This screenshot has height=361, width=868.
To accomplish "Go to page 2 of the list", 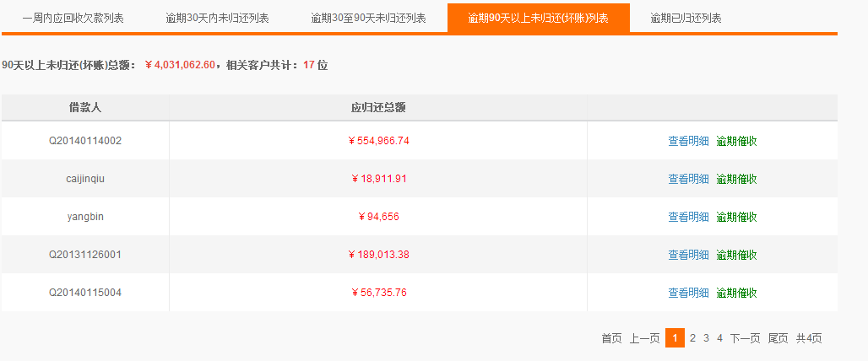I will (x=692, y=338).
